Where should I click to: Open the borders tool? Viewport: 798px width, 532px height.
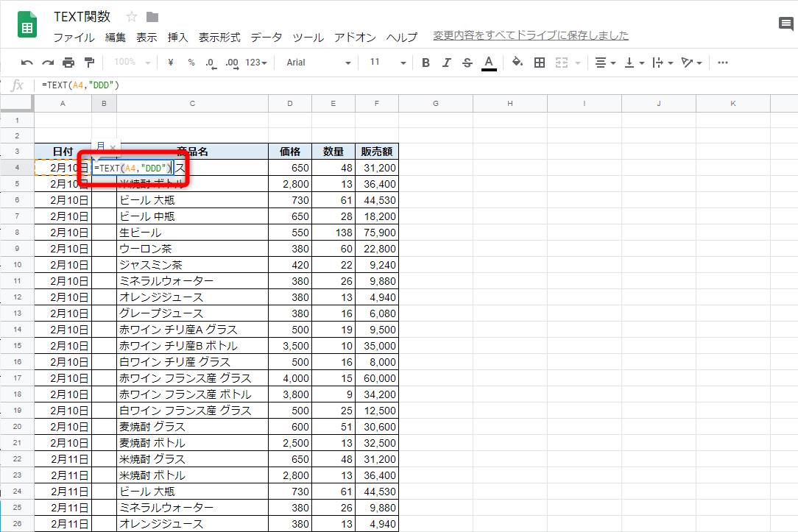[x=540, y=63]
